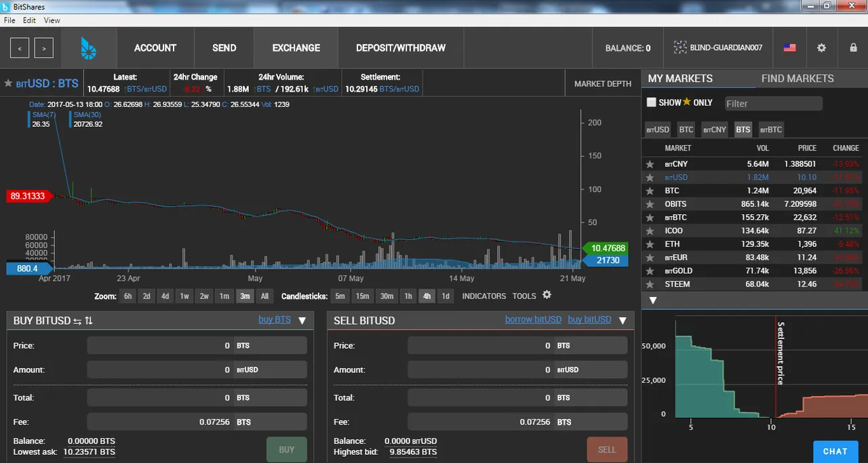Screen dimensions: 868x463
Task: Click the BLIND-GUARDIAN007 account identicon
Action: (679, 48)
